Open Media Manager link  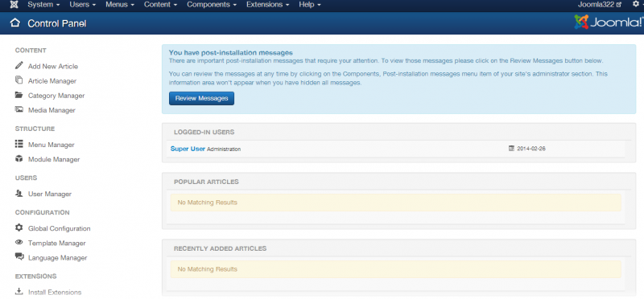[x=52, y=110]
